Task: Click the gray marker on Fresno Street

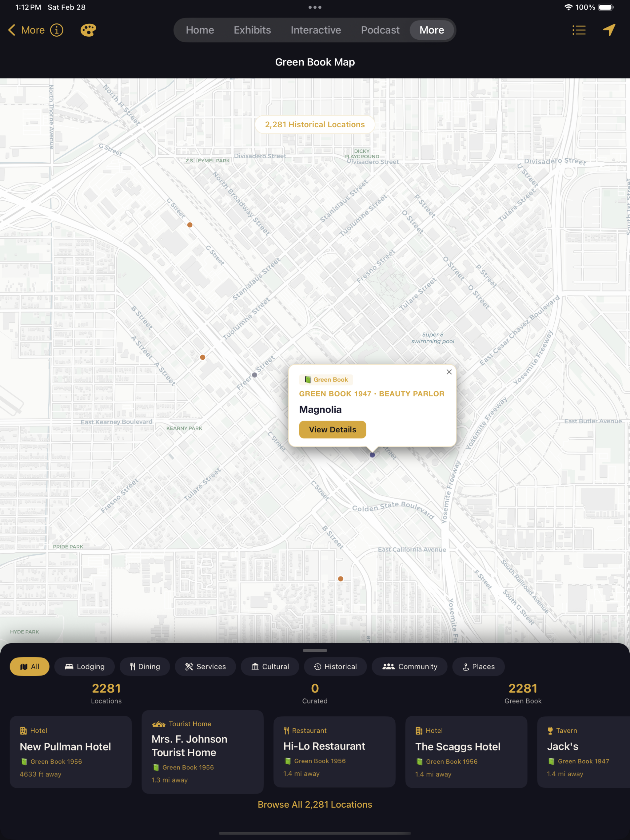Action: pos(255,375)
